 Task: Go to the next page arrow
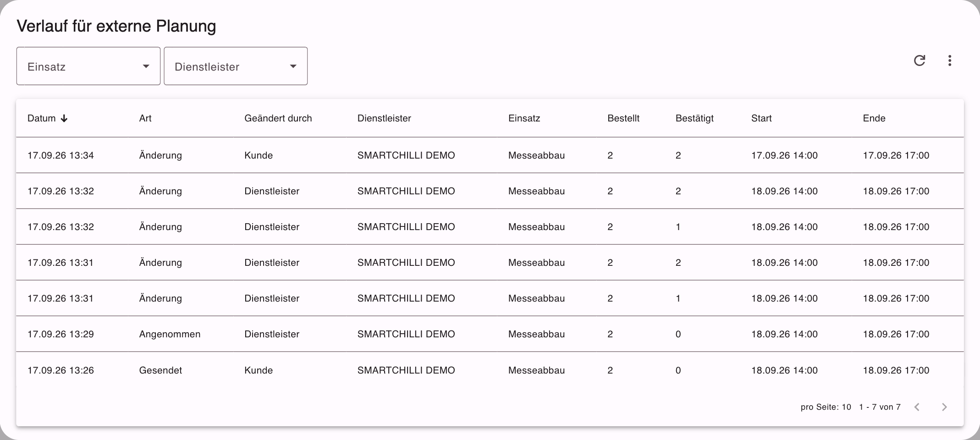click(x=944, y=407)
